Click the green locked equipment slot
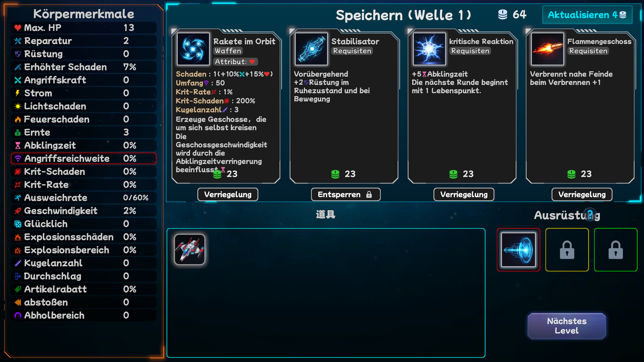The height and width of the screenshot is (362, 644). pyautogui.click(x=615, y=250)
